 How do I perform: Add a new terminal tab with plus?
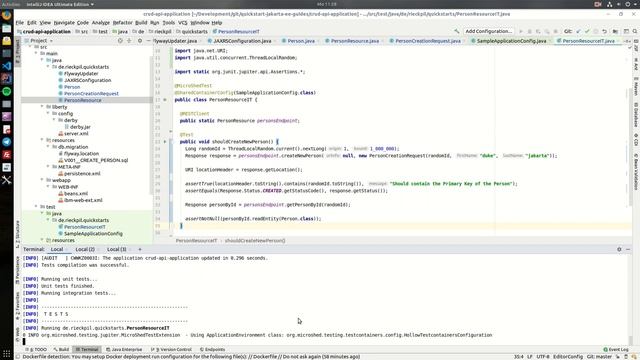click(x=140, y=249)
